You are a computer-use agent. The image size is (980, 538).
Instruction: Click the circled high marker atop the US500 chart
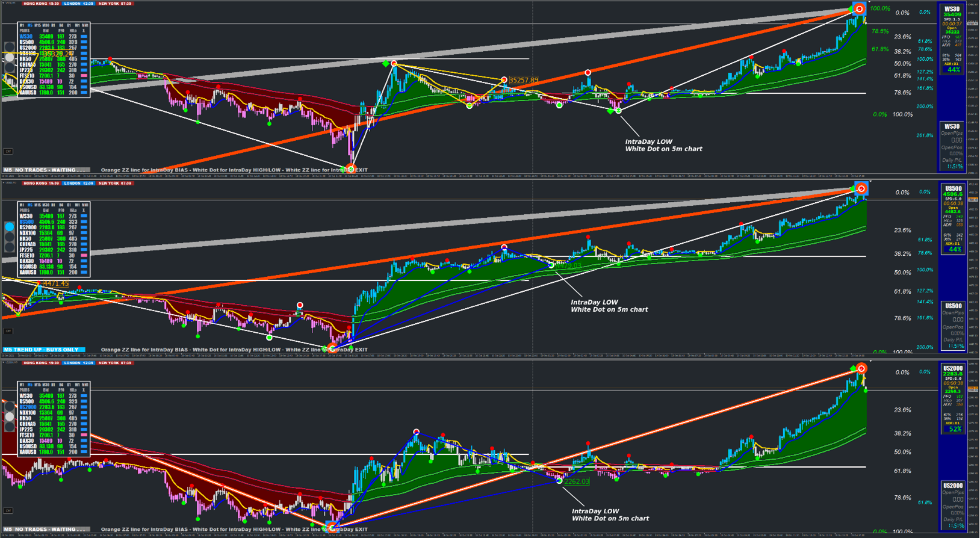(x=861, y=189)
